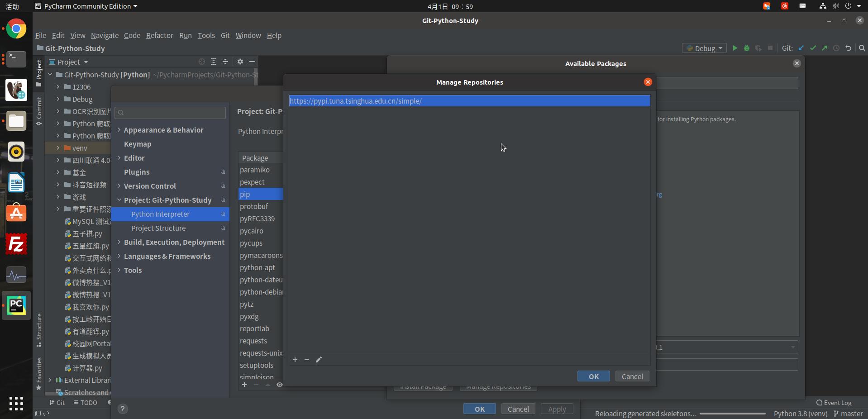Image resolution: width=868 pixels, height=419 pixels.
Task: Toggle the Commit tool window side tab
Action: click(x=39, y=111)
